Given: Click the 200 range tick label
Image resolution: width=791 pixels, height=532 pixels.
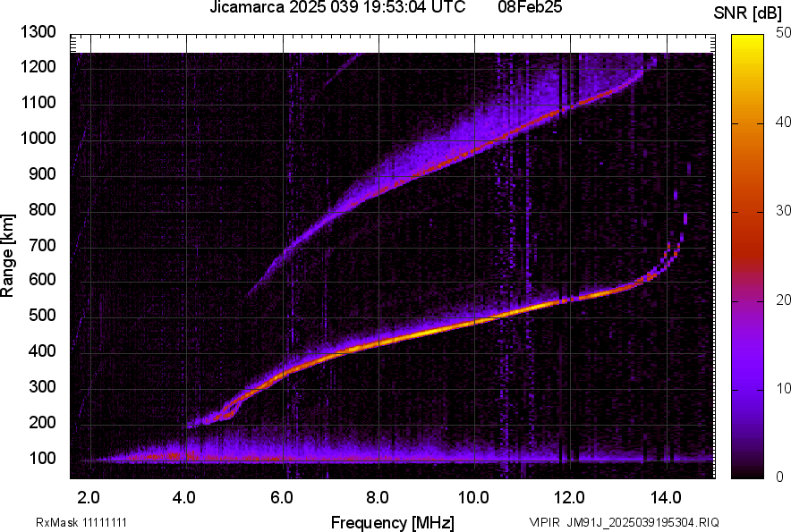Looking at the screenshot, I should click(x=42, y=422).
